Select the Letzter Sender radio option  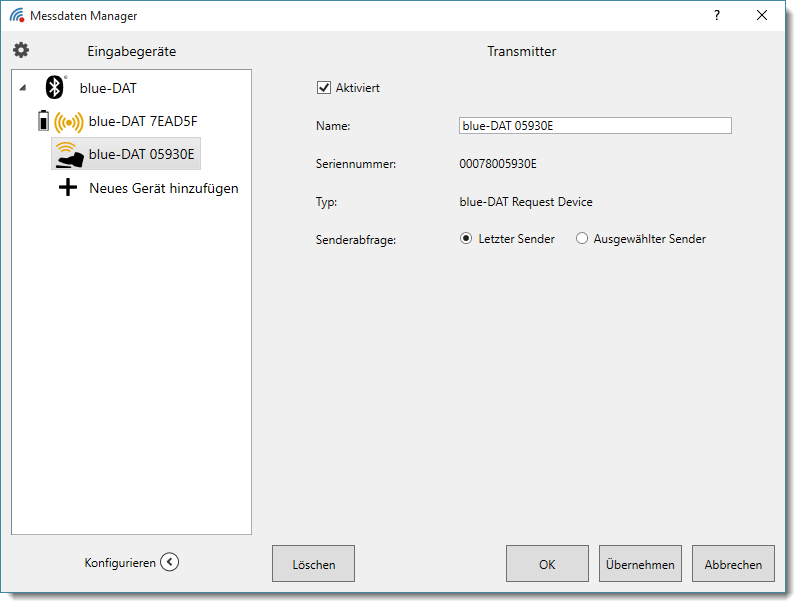466,239
